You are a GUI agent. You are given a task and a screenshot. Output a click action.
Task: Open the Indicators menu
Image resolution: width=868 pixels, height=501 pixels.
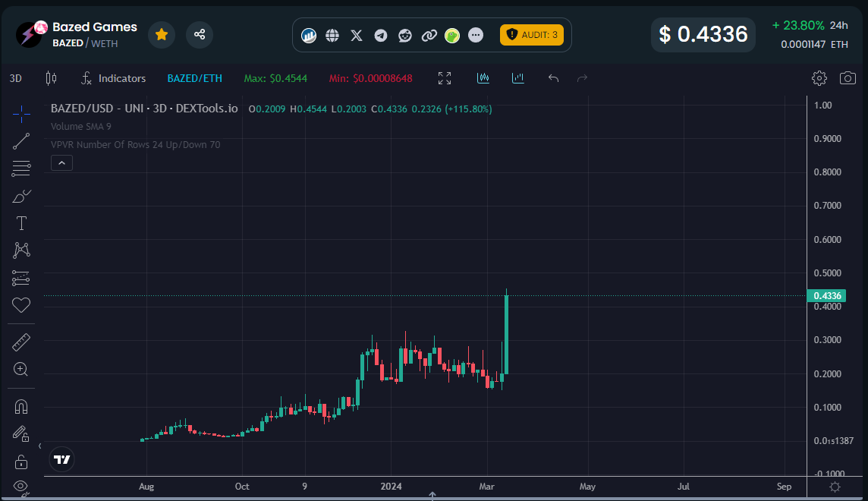pyautogui.click(x=114, y=78)
